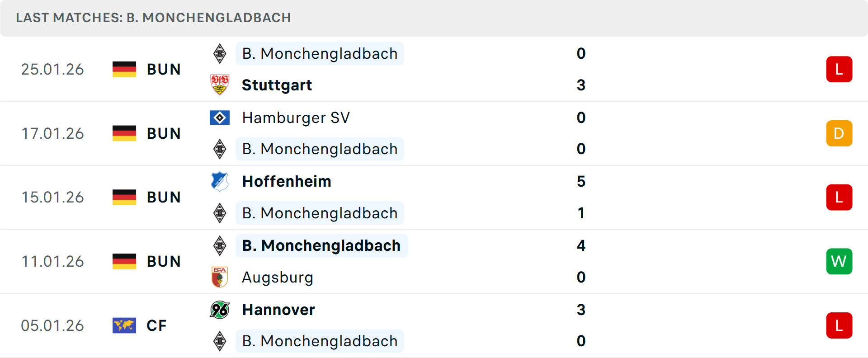
Task: Click the Hannover 96 club logo
Action: pyautogui.click(x=220, y=310)
